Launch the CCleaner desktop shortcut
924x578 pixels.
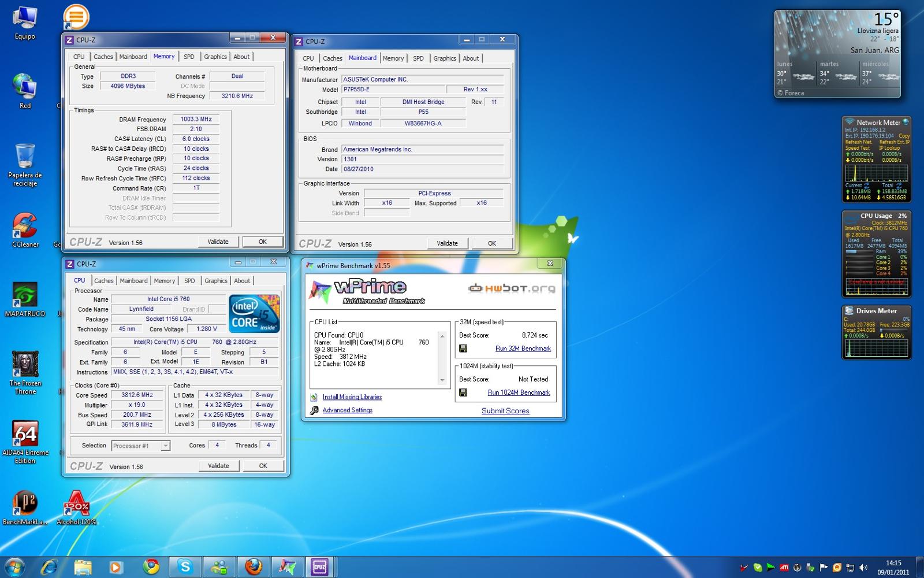(x=25, y=229)
